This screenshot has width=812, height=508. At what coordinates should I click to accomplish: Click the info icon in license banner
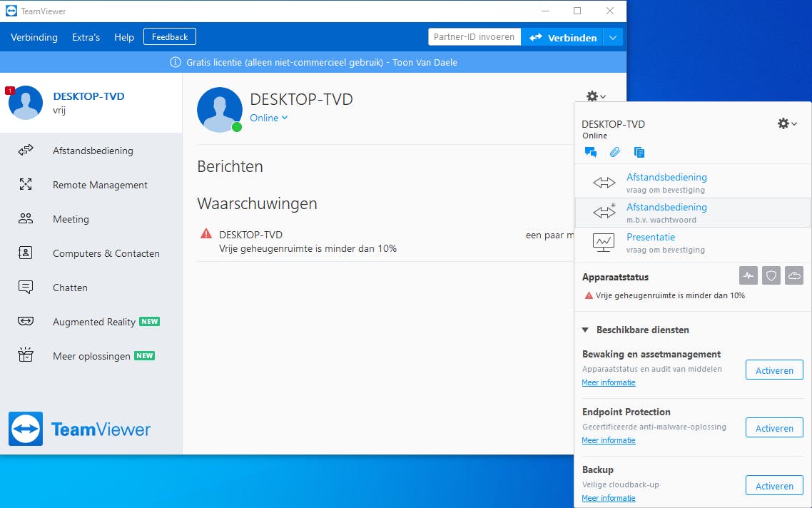pyautogui.click(x=176, y=62)
